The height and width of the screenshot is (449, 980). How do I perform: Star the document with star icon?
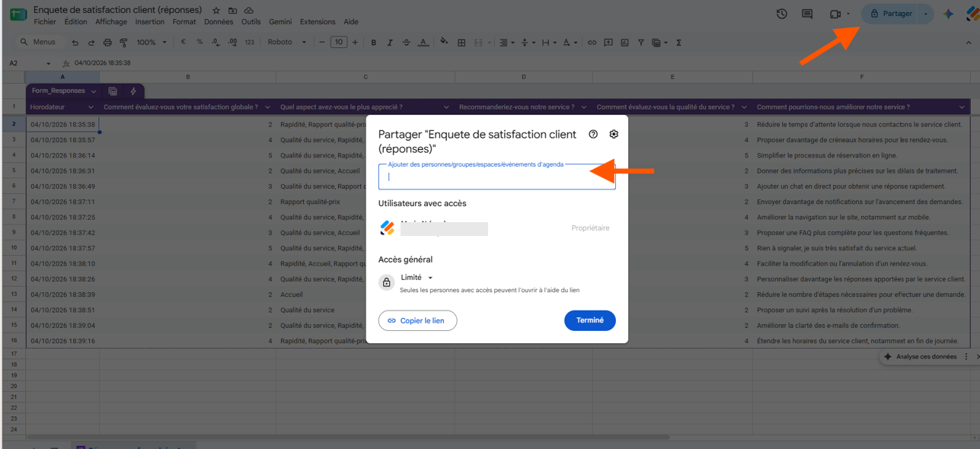click(216, 11)
